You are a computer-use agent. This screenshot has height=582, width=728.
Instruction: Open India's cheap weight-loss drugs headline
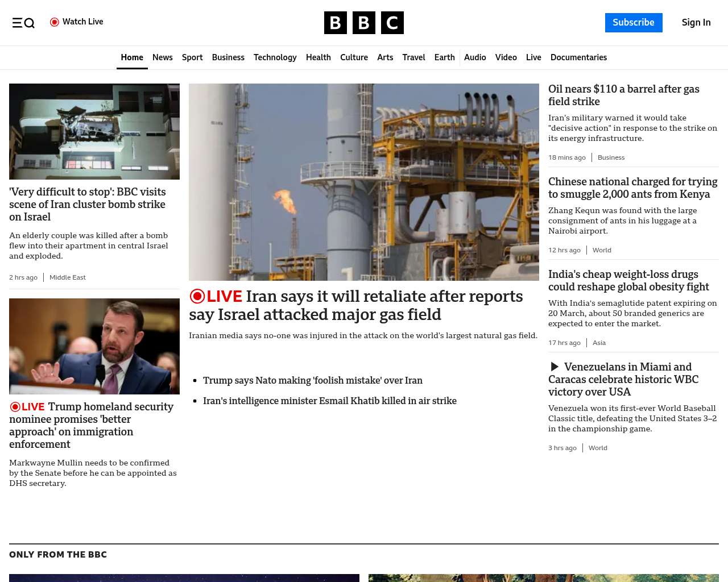pos(628,280)
